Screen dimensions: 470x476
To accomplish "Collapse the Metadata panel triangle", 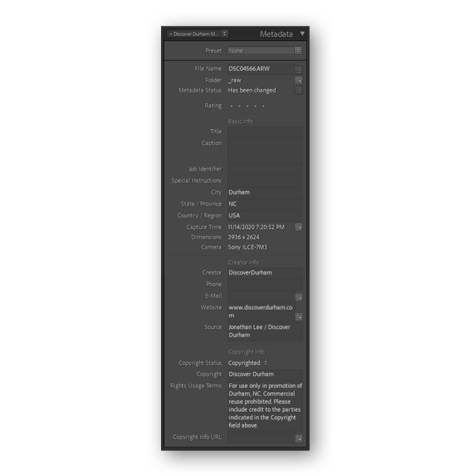I will pos(303,34).
